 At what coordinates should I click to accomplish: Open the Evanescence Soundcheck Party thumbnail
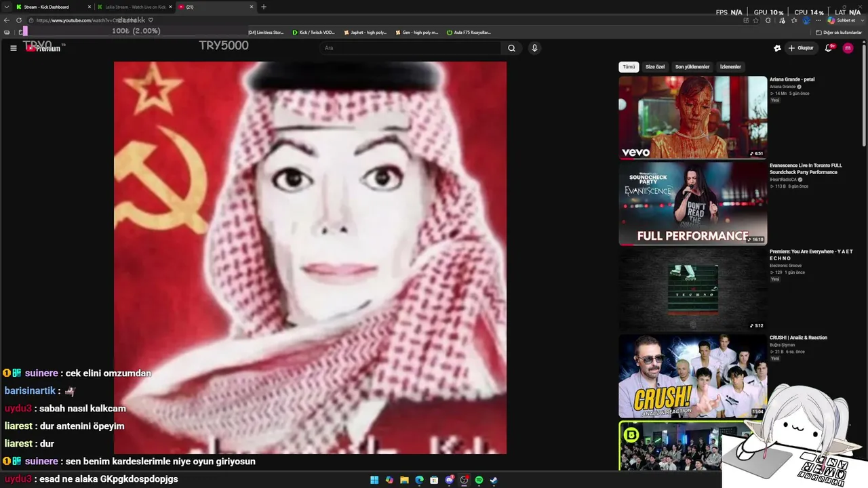click(692, 203)
